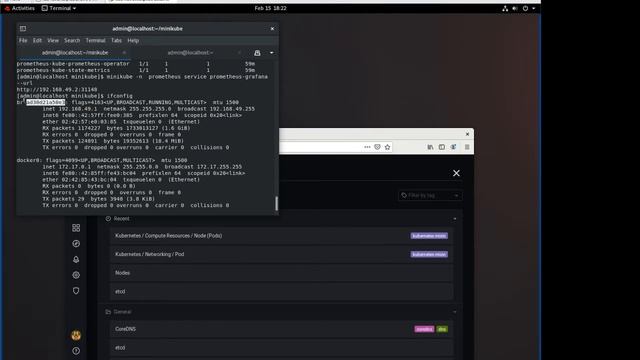Close the second admin@localhost:~ terminal tab
The height and width of the screenshot is (360, 640).
(239, 53)
